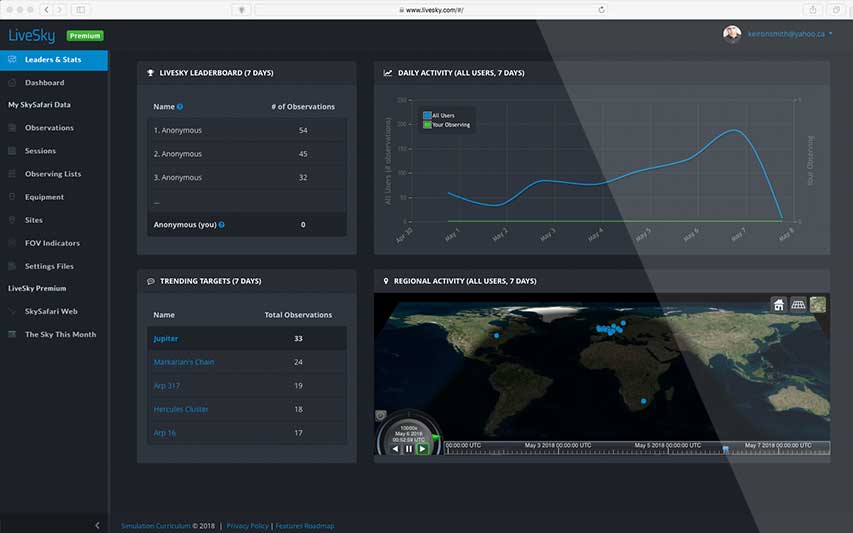The width and height of the screenshot is (853, 533).
Task: Click the May 3 2018 timeline label
Action: point(558,445)
